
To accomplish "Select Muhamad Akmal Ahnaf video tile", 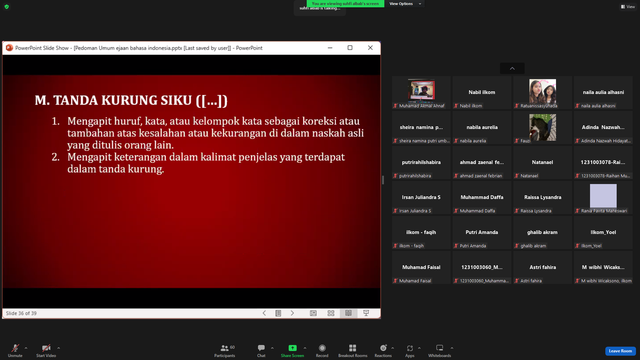I will tap(421, 93).
